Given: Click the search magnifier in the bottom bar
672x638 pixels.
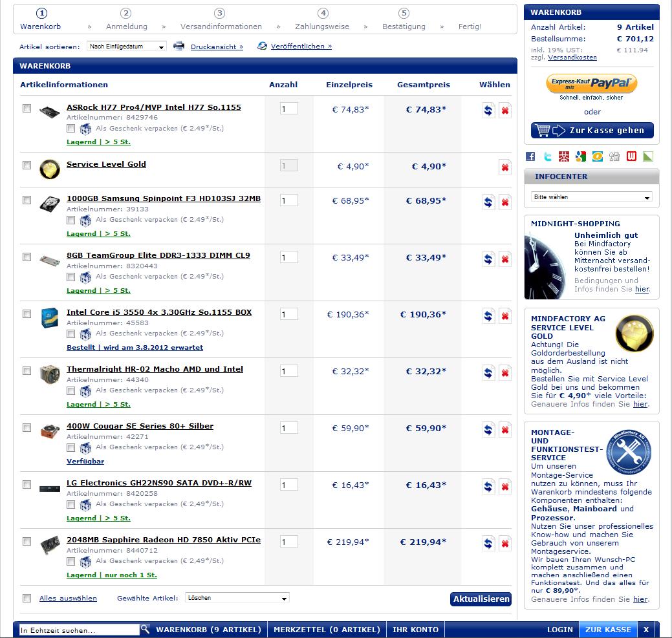Looking at the screenshot, I should (146, 629).
